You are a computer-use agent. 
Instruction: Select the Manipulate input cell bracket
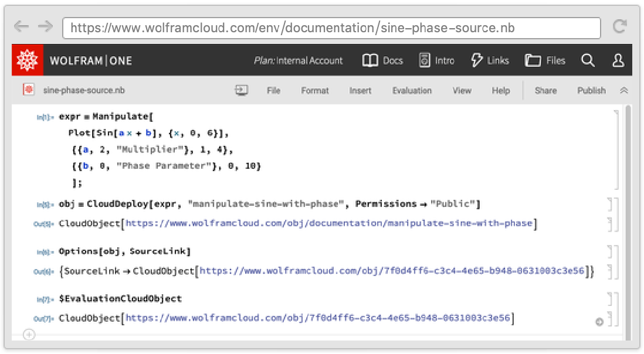click(x=615, y=149)
